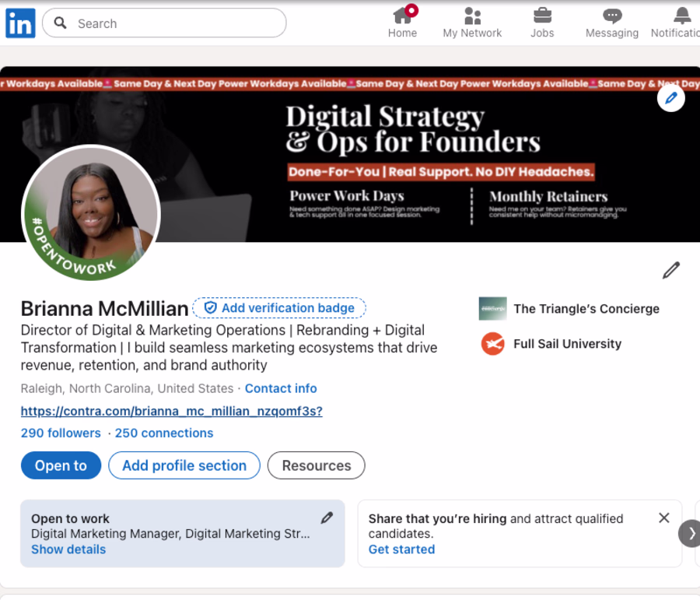The height and width of the screenshot is (600, 700).
Task: Edit the banner with blue pencil icon
Action: point(670,98)
